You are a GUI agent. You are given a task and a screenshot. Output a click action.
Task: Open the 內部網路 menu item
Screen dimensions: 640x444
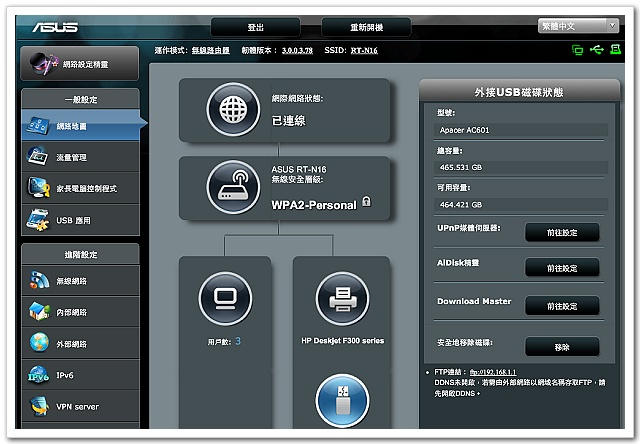click(x=81, y=312)
